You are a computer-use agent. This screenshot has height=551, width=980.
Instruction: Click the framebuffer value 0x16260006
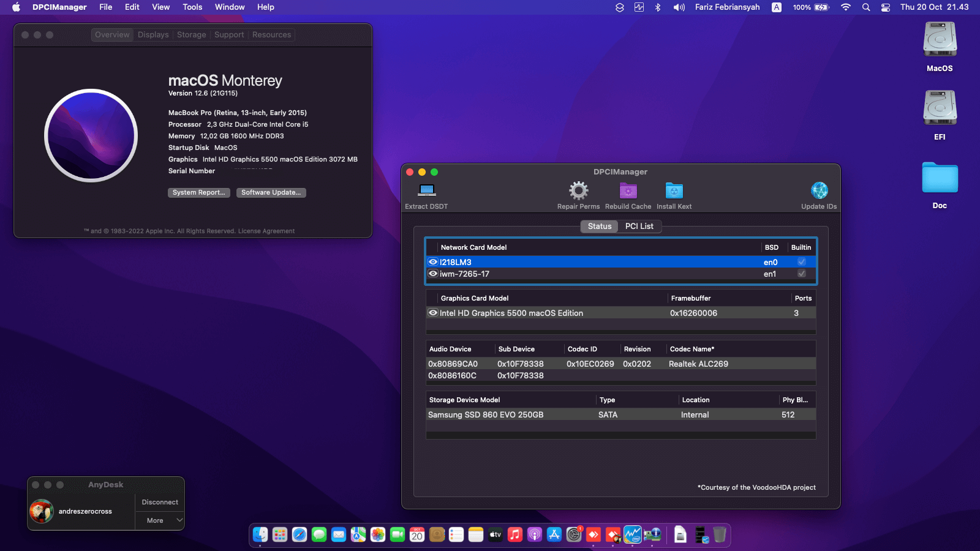[x=693, y=313]
